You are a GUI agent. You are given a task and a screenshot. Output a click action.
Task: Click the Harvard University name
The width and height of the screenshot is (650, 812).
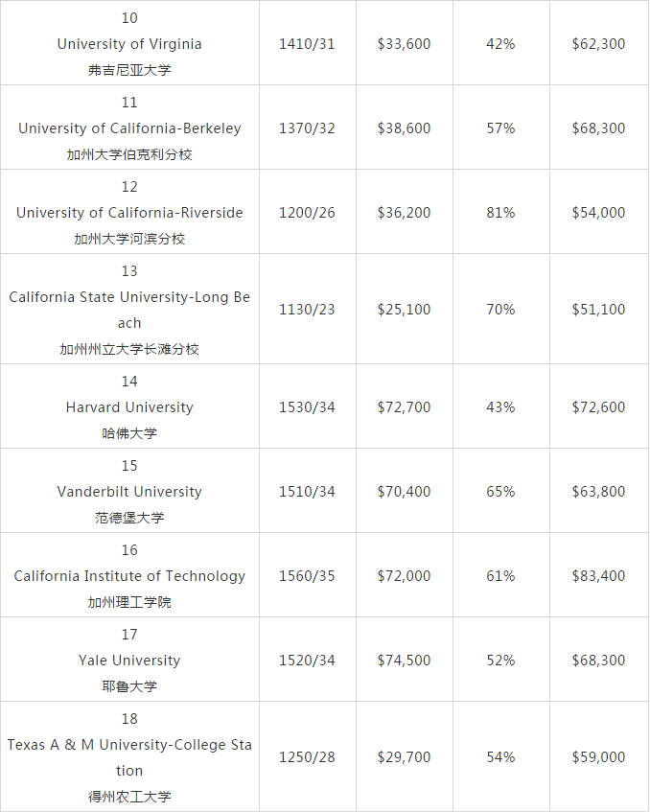(x=129, y=407)
